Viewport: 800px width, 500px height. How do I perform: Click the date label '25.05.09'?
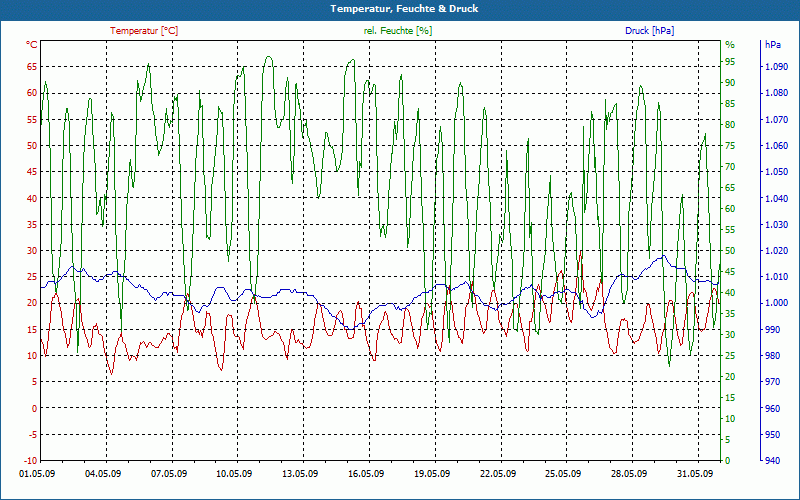[x=563, y=473]
